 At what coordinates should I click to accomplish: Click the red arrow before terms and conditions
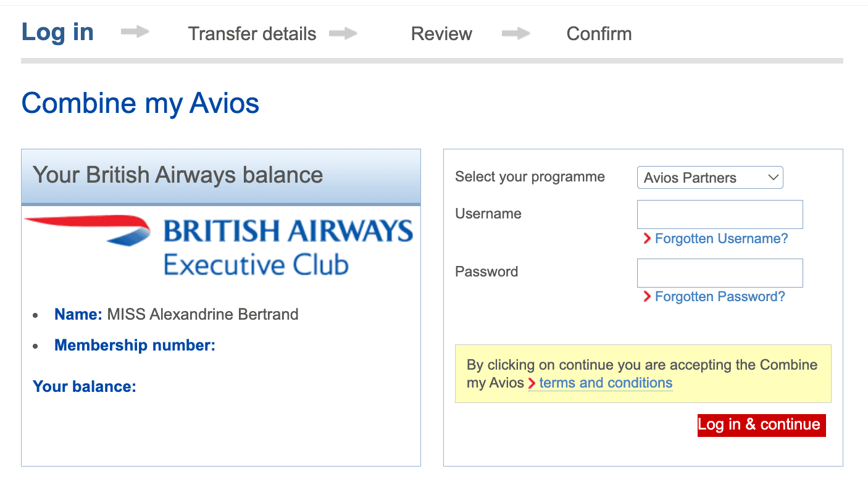tap(532, 383)
